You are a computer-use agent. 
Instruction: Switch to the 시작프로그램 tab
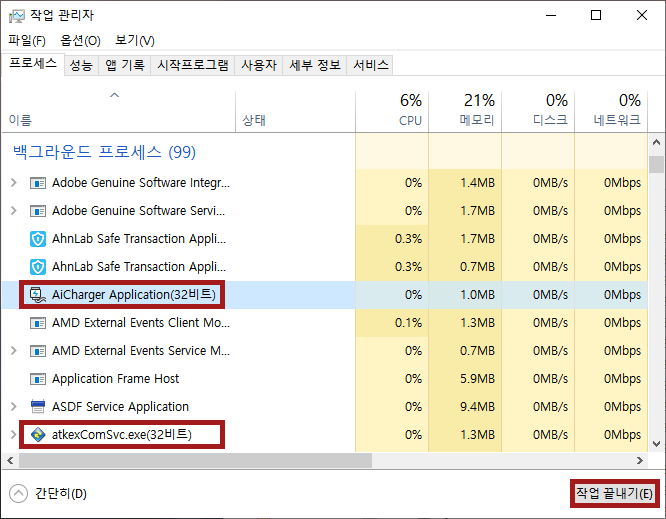[192, 65]
